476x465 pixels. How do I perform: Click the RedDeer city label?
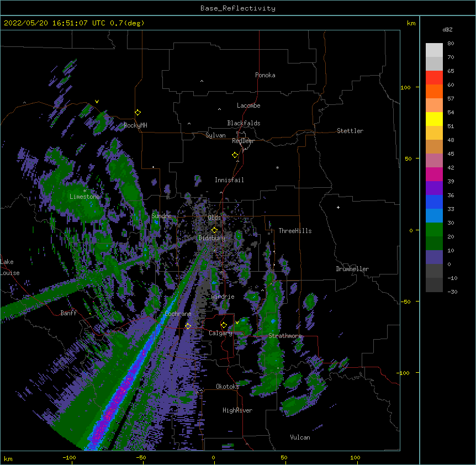click(243, 141)
